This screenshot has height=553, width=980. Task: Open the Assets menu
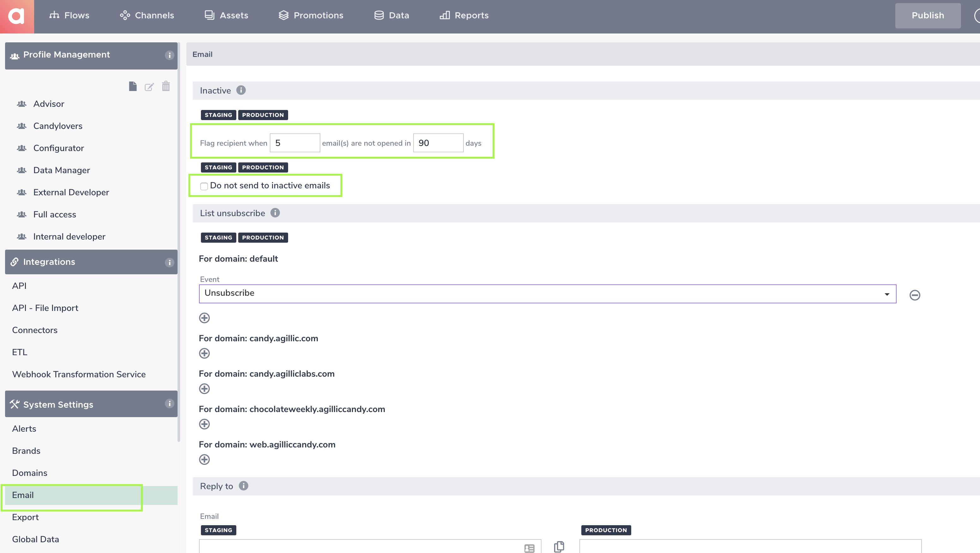point(226,15)
